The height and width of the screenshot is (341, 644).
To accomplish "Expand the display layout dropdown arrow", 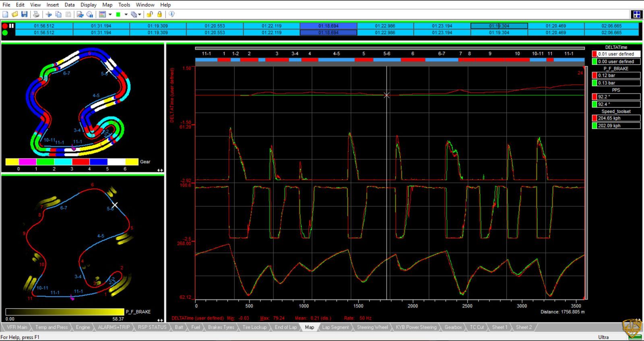I will click(x=110, y=14).
